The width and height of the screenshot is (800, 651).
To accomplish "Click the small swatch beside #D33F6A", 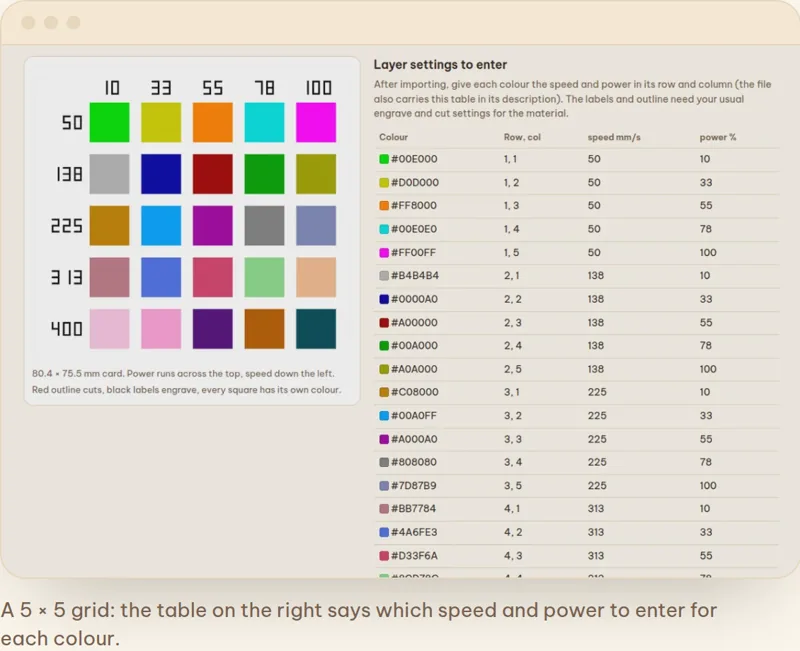I will 384,556.
